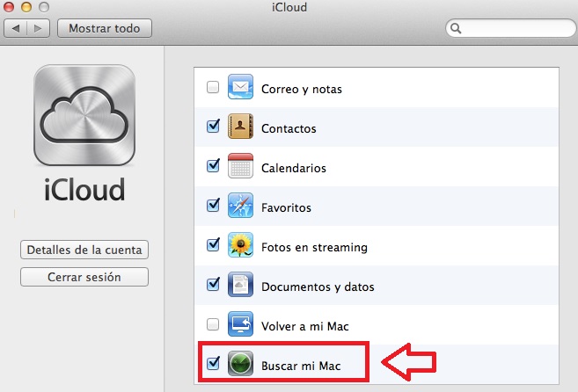Click the Mostrar todo button

(105, 28)
